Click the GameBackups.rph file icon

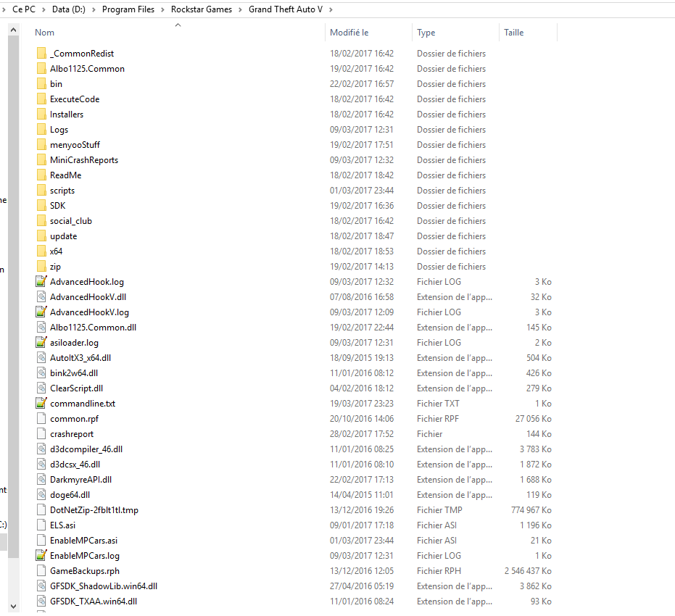point(41,571)
